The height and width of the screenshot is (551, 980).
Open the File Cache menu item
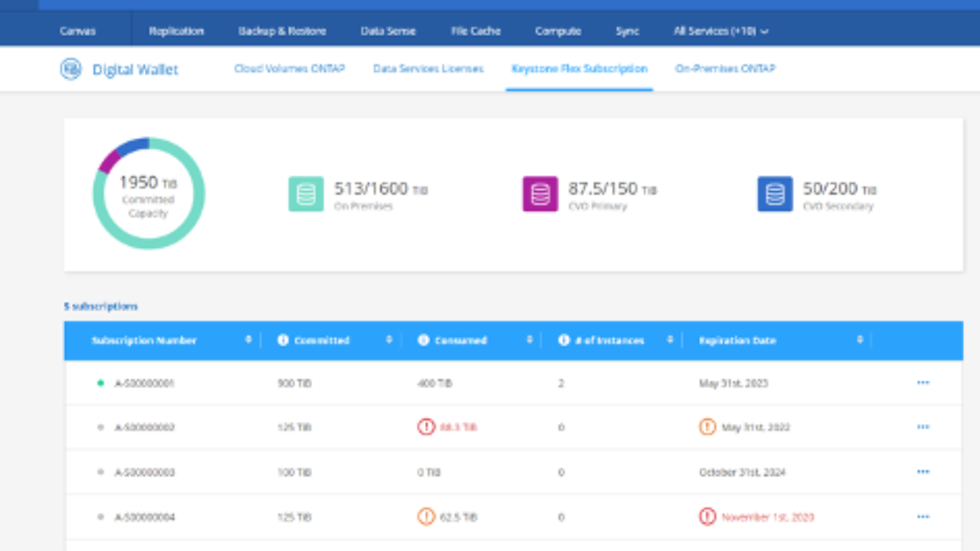475,31
